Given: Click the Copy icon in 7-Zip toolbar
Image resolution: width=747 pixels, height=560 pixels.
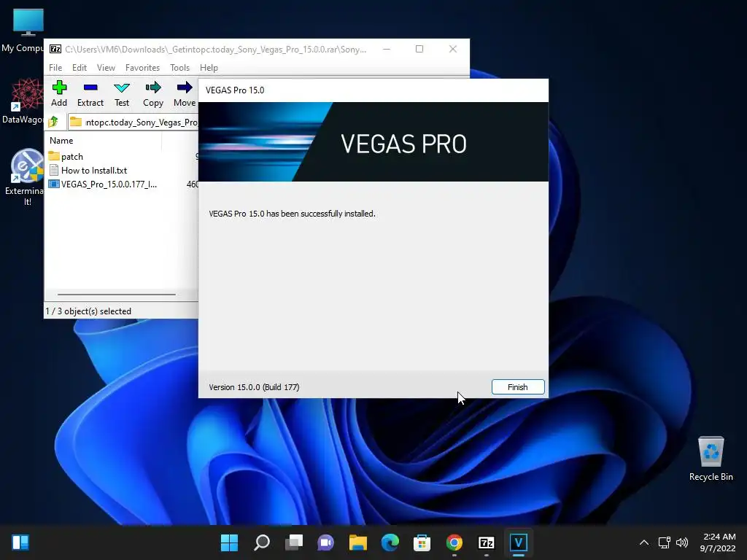Looking at the screenshot, I should pos(153,94).
